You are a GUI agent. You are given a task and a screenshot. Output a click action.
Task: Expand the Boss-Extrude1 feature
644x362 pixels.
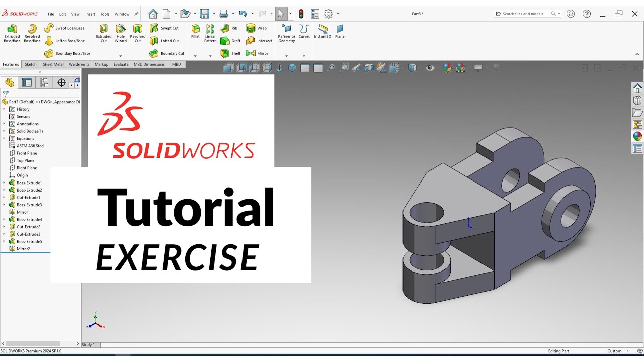4,183
